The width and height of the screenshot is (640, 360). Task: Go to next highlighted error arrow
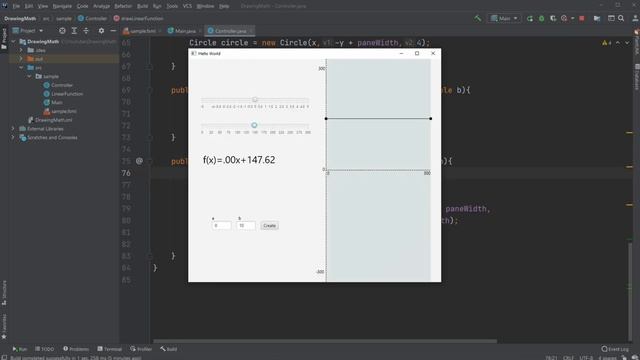click(627, 43)
